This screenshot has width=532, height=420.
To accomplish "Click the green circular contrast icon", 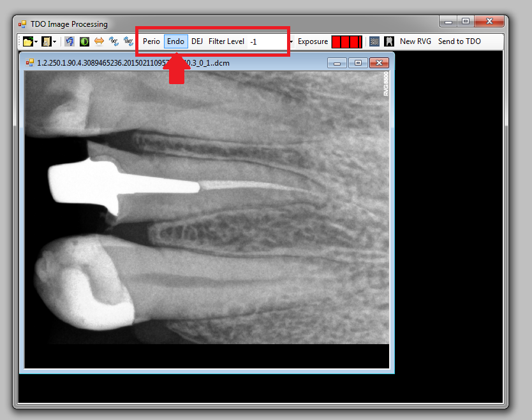I will point(84,41).
